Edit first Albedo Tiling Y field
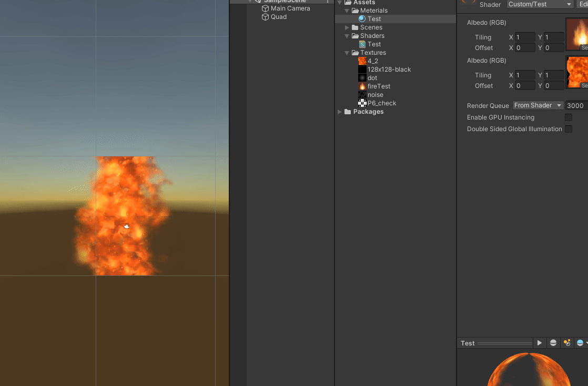 [x=554, y=37]
